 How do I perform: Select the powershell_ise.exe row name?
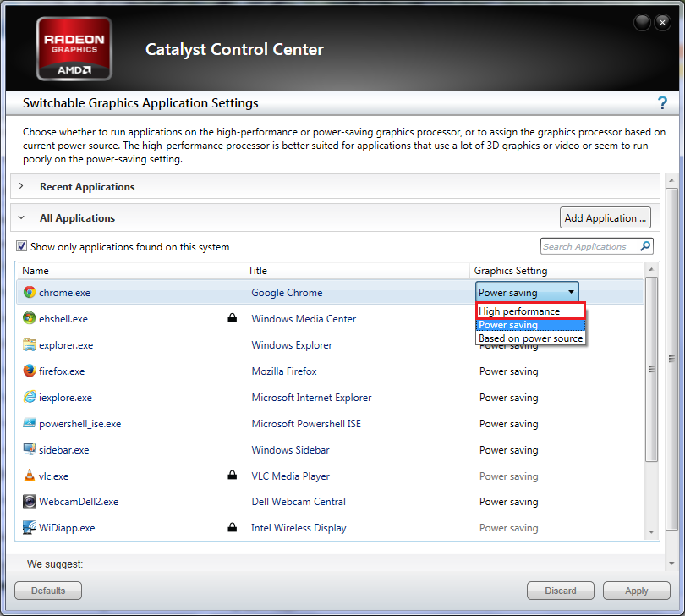pyautogui.click(x=80, y=424)
